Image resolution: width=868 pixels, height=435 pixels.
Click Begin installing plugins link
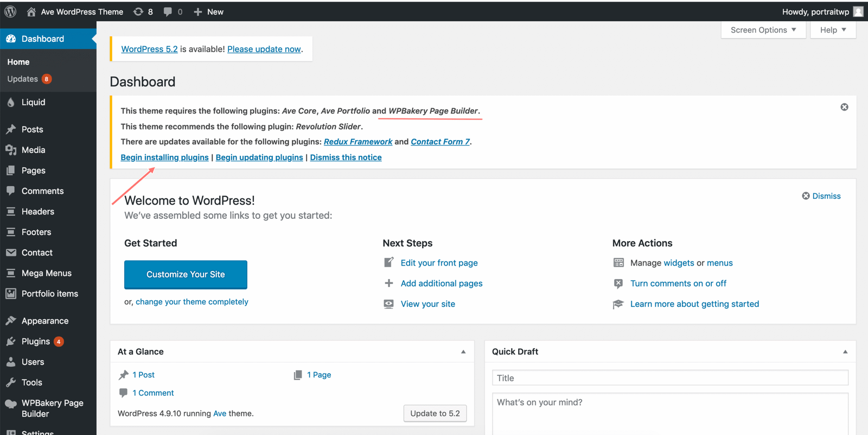pyautogui.click(x=164, y=157)
